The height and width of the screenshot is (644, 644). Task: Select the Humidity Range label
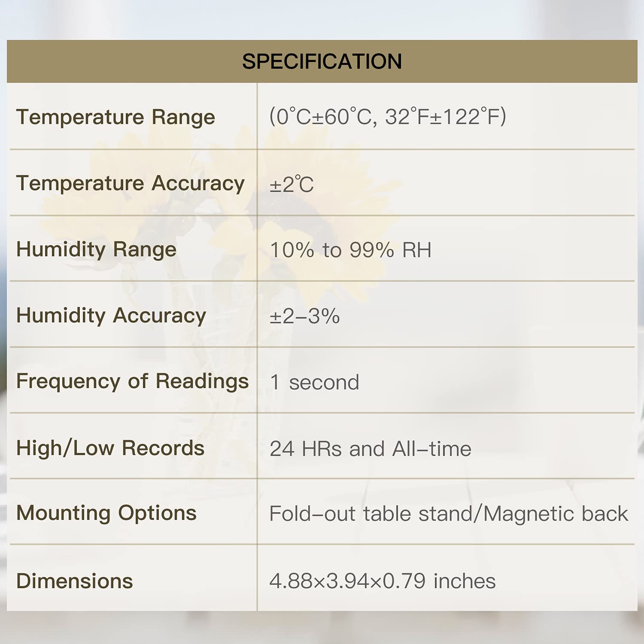(x=97, y=249)
